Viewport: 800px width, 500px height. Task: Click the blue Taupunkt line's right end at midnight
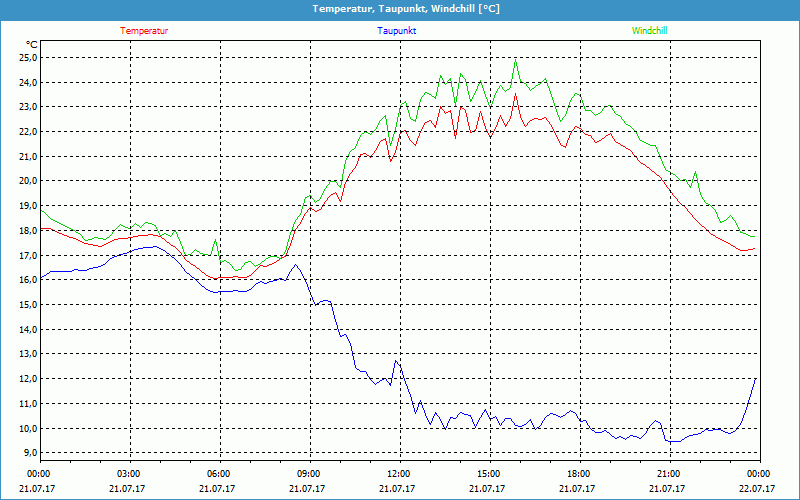[756, 379]
